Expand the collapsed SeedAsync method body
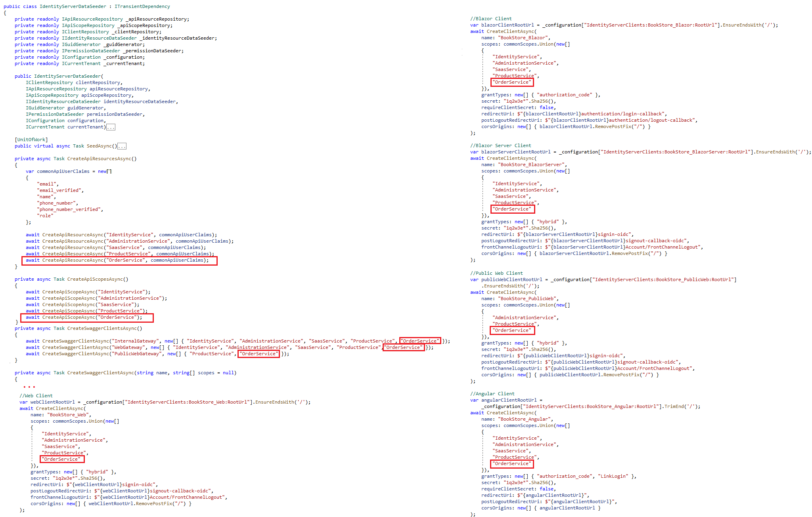 [x=122, y=146]
